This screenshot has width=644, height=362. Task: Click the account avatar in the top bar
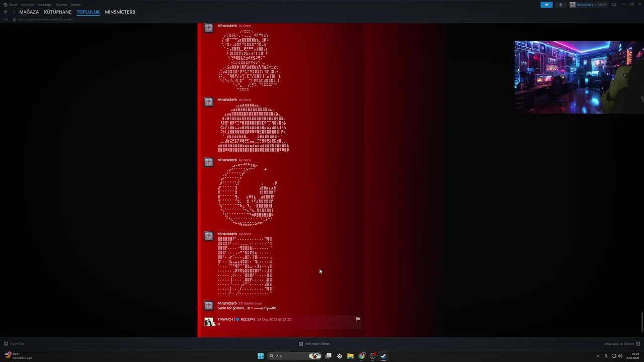point(573,5)
